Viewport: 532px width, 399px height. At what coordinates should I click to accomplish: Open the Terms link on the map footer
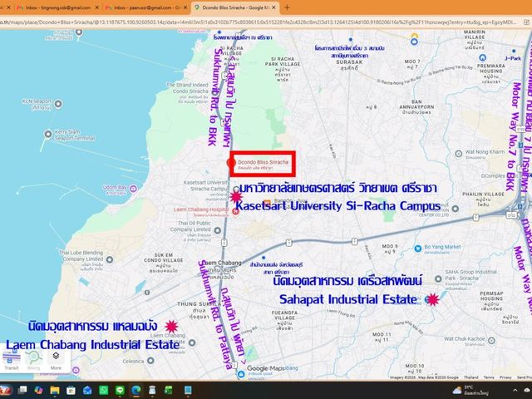489,377
